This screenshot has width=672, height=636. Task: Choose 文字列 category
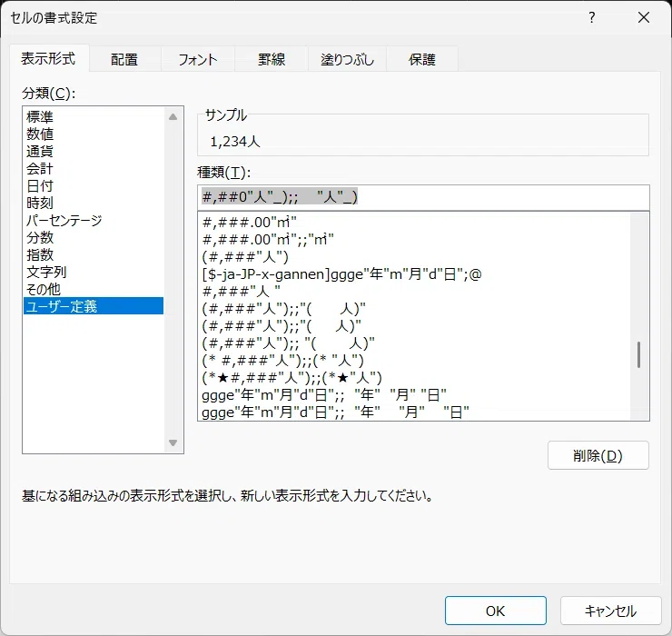(x=94, y=272)
